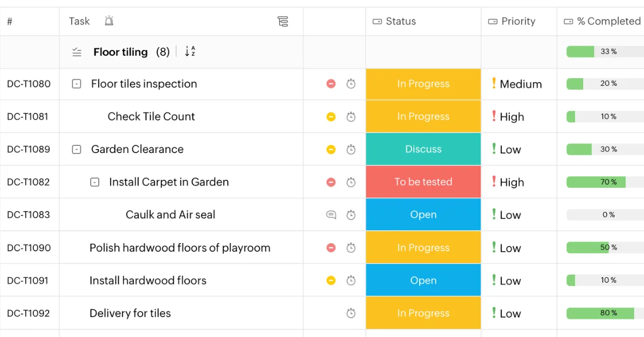Viewport: 644px width, 337px height.
Task: Select the A-Z sort icon beside Floor tiling
Action: 189,52
